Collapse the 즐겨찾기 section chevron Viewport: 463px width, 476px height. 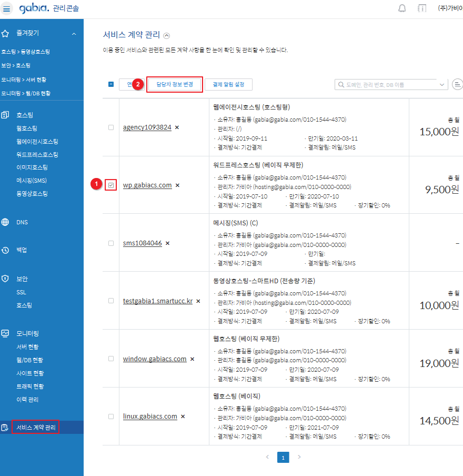coord(74,34)
